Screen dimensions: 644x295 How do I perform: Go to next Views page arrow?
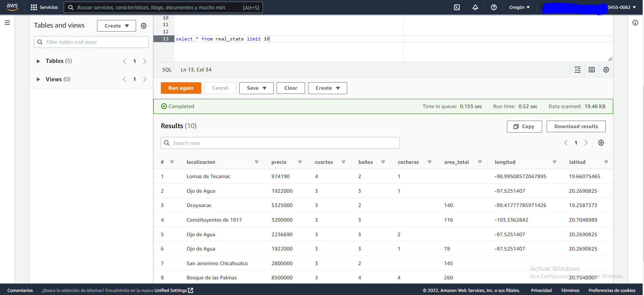coord(145,79)
